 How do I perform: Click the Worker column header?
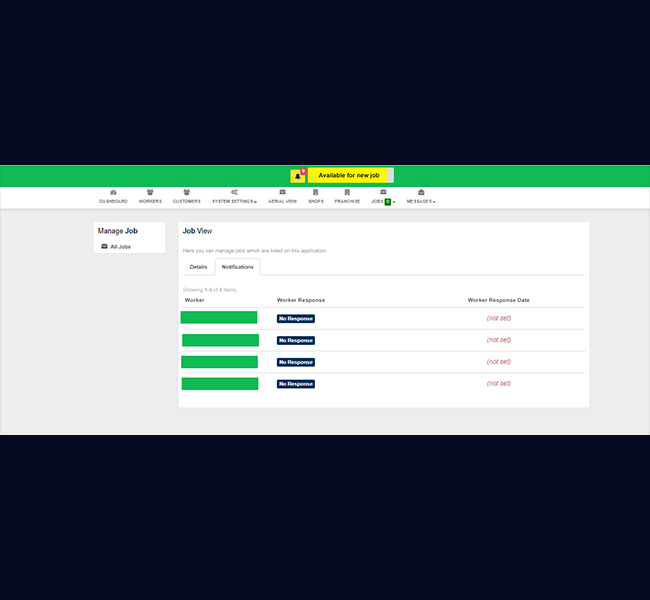point(194,300)
